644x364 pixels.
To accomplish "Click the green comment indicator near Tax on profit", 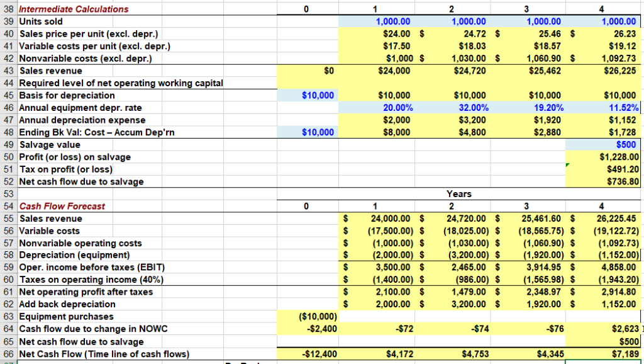I will coord(566,164).
